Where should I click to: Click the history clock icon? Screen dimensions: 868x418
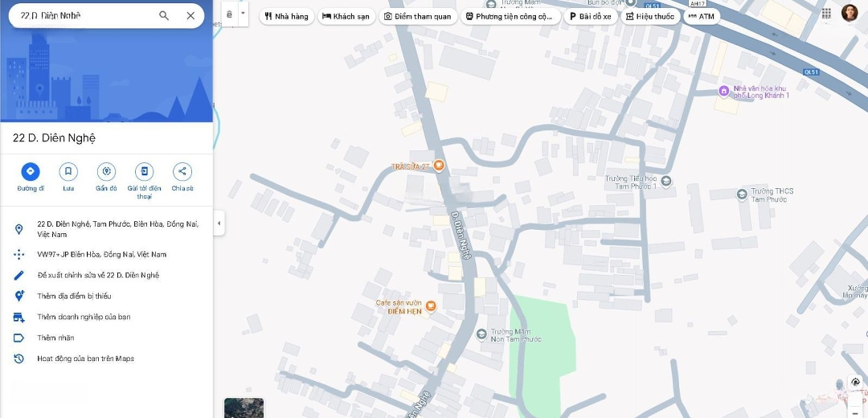click(18, 359)
